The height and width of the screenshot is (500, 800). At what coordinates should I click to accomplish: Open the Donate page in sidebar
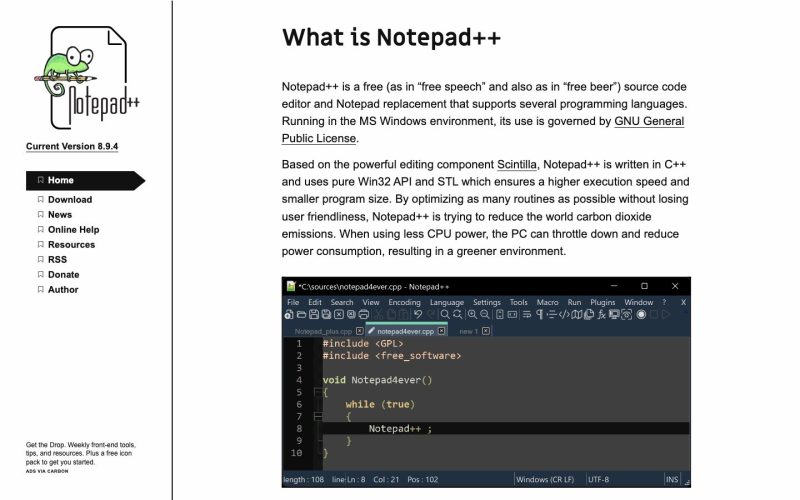(63, 274)
